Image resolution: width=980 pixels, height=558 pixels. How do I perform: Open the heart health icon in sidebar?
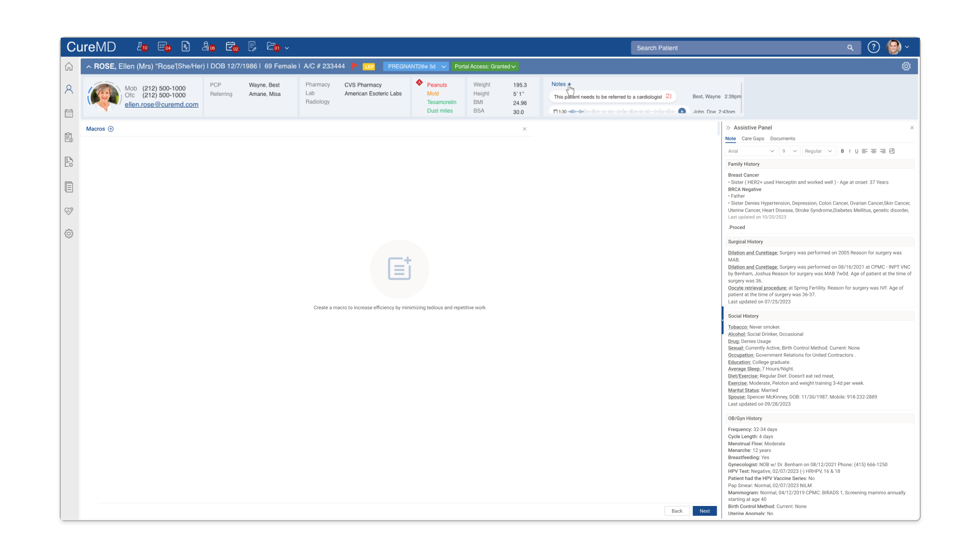point(69,211)
